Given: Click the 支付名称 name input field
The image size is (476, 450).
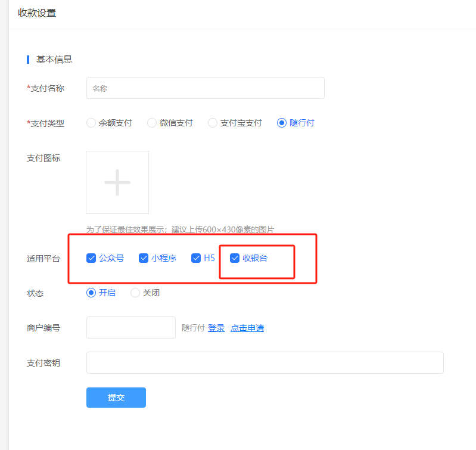Looking at the screenshot, I should tap(205, 88).
